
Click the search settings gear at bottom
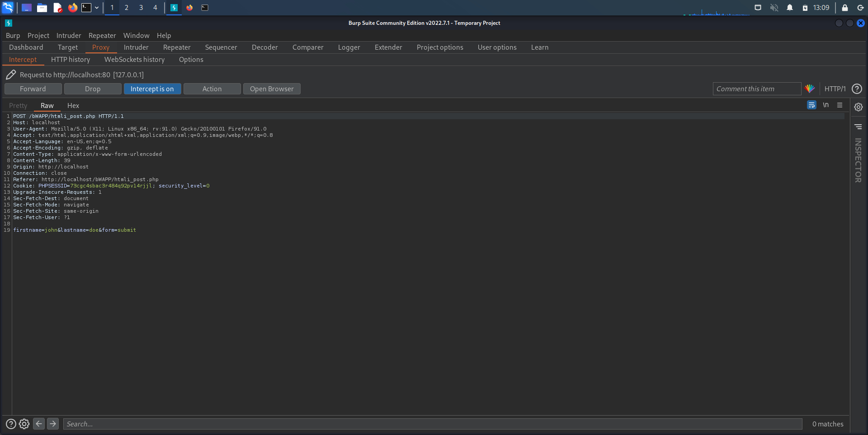(x=24, y=424)
